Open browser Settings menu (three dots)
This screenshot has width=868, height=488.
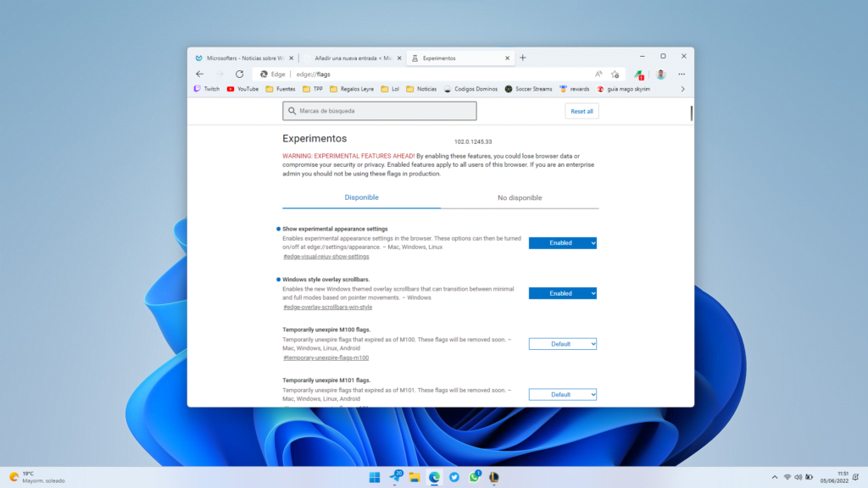(x=682, y=74)
